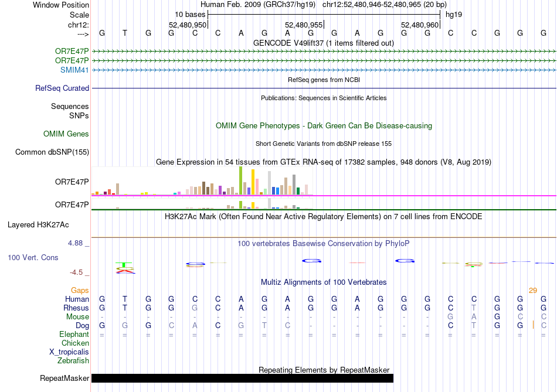Click the A base in the Mouse row
Image resolution: width=557 pixels, height=392 pixels.
[474, 317]
